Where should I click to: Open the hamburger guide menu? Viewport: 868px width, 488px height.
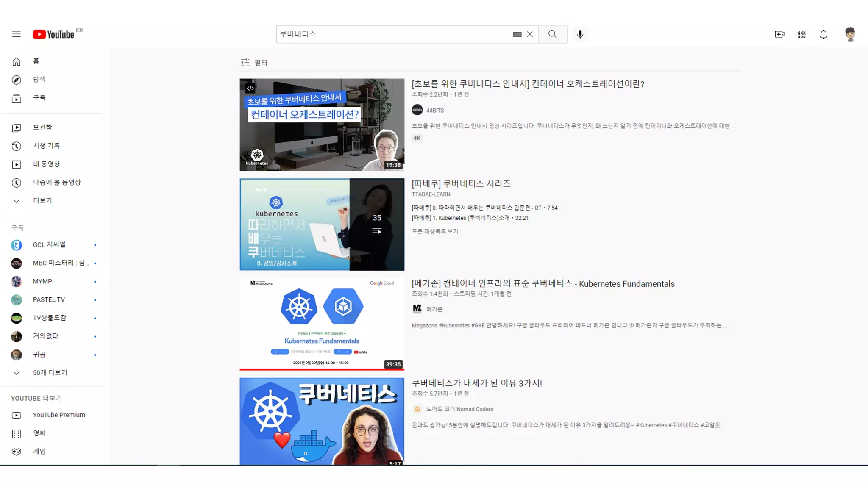coord(16,34)
